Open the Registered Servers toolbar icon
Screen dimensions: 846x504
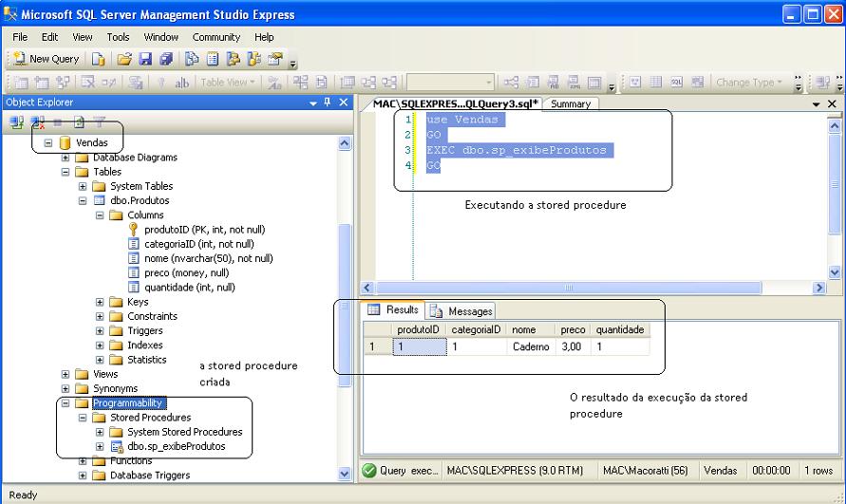point(192,59)
